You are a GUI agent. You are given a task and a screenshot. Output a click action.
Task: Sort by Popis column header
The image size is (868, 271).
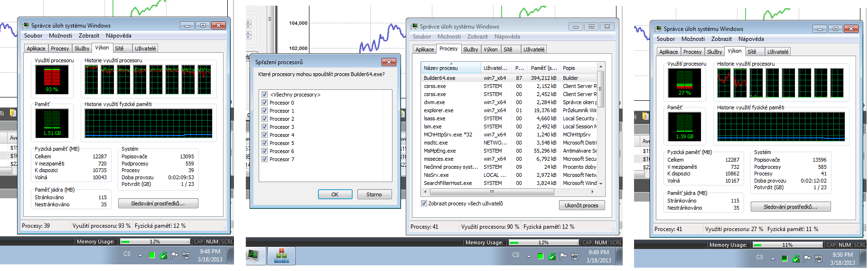(x=578, y=68)
